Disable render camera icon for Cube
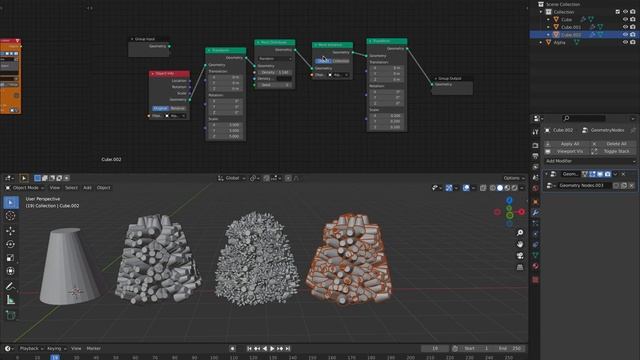The height and width of the screenshot is (360, 640). point(633,19)
